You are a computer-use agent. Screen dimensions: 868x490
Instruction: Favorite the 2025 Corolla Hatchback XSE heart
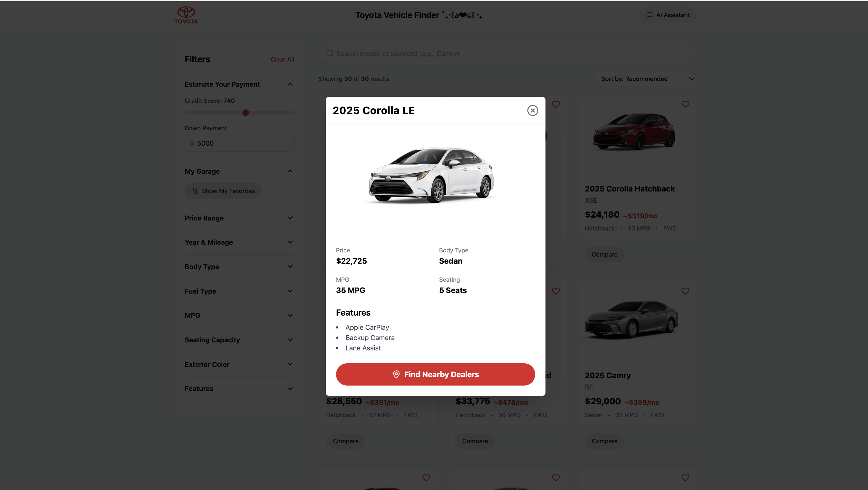[x=685, y=104]
